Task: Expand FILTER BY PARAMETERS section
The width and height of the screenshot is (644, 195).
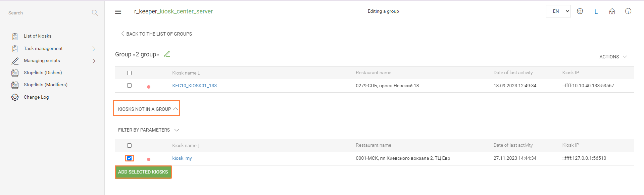Action: pos(148,130)
